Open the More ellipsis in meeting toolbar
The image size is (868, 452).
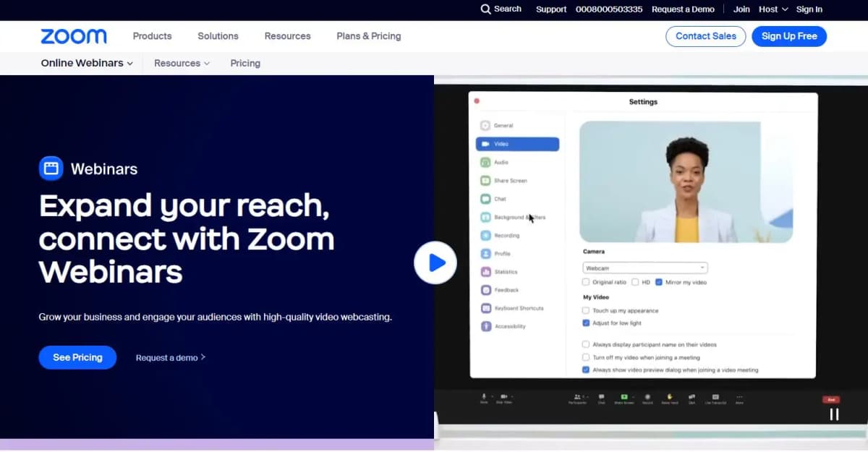739,396
